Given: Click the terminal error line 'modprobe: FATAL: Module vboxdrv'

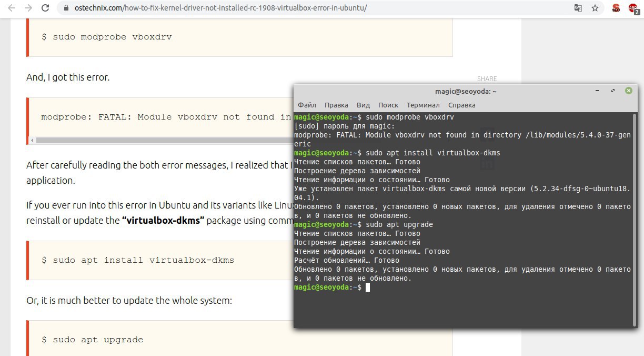Looking at the screenshot, I should 462,140.
